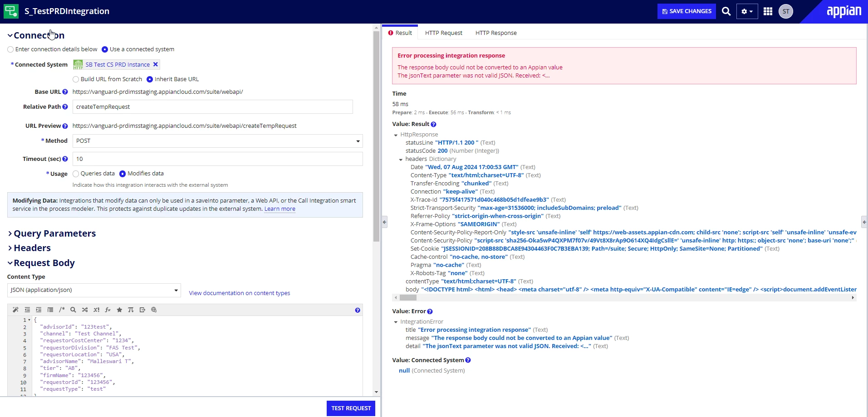Set usage to Modifies data
The height and width of the screenshot is (417, 868).
click(123, 174)
